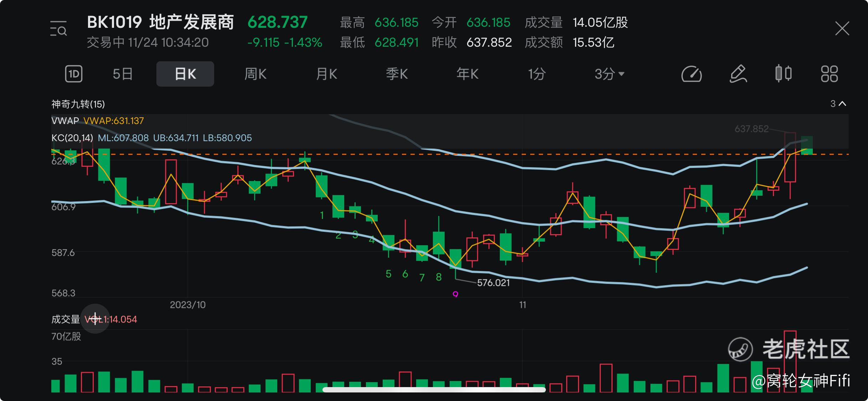Click the VWAP indicator label
This screenshot has width=868, height=401.
[x=65, y=121]
